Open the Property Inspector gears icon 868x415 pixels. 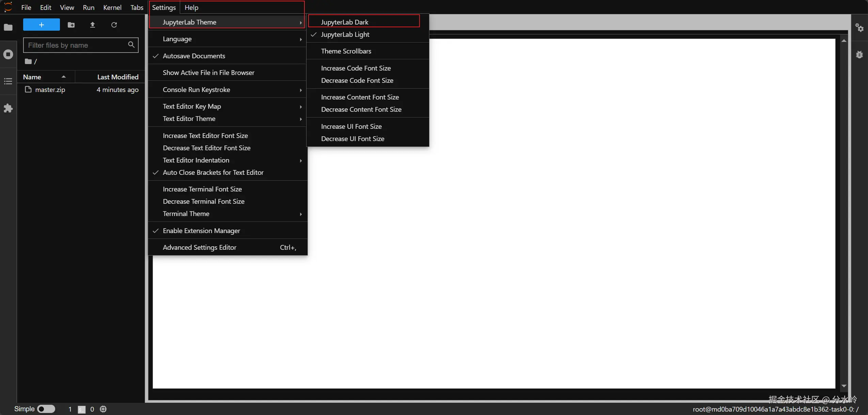859,27
